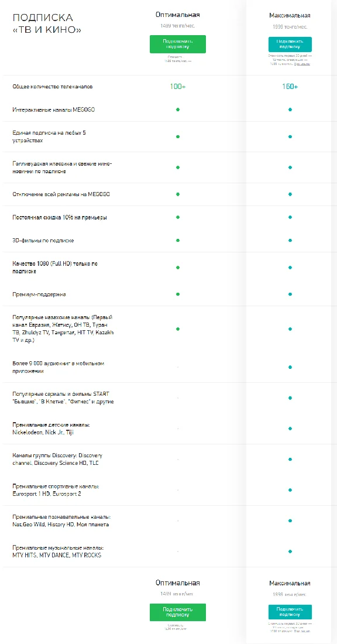Image resolution: width=337 pixels, height=644 pixels.
Task: Click the green 100+ channels count
Action: pyautogui.click(x=178, y=87)
